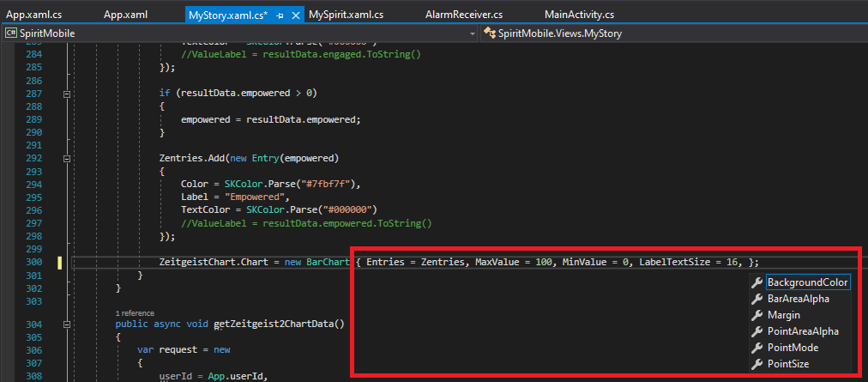Click "empowered = resultData.empowered;" statement
The width and height of the screenshot is (868, 382).
(x=270, y=119)
